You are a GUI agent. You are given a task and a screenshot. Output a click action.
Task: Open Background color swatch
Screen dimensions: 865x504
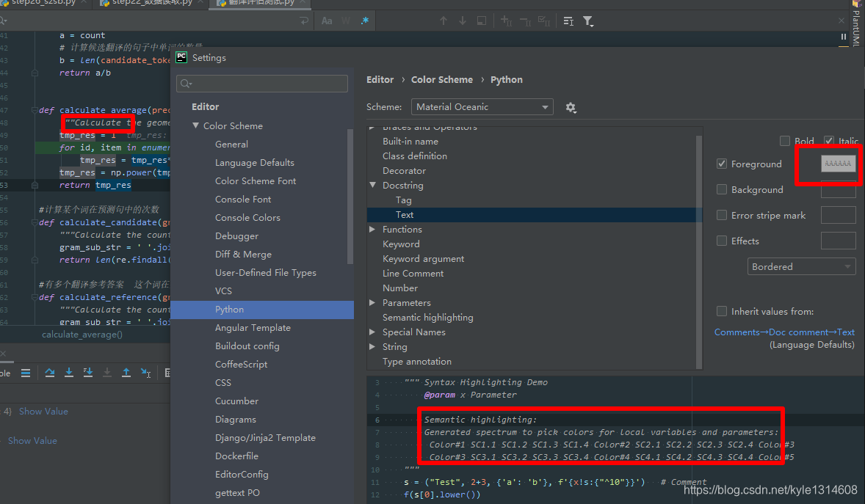(838, 189)
